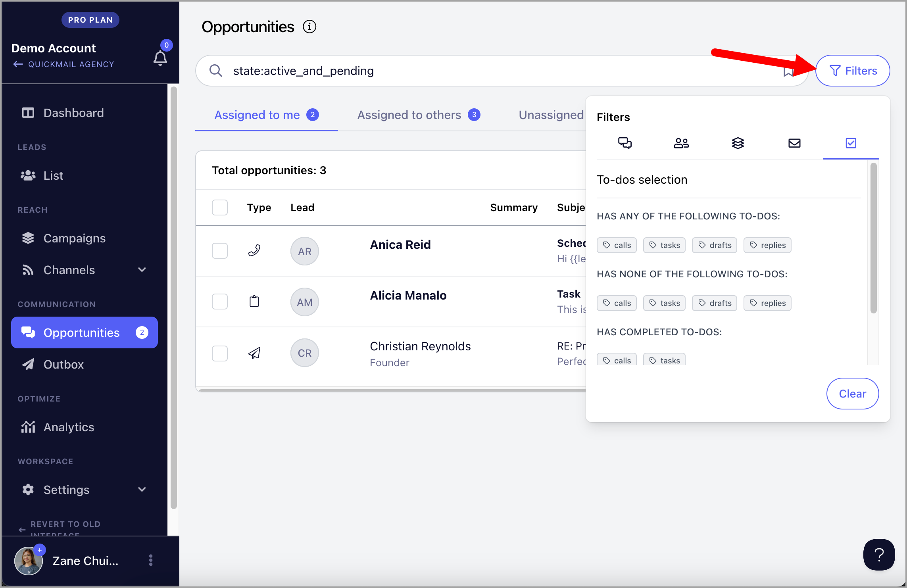This screenshot has width=907, height=588.
Task: Switch to Assigned to me tab
Action: [x=266, y=115]
